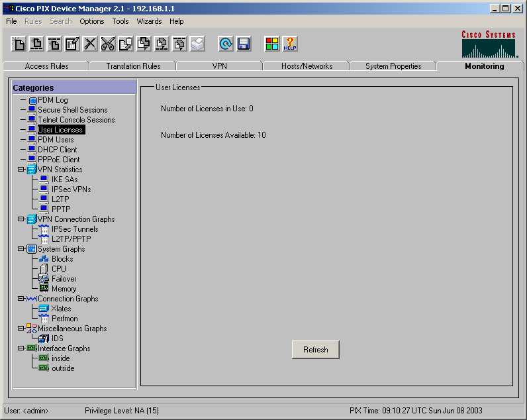Select IPSec VPNs in the tree
Screen dimensions: 527x420
[x=72, y=189]
